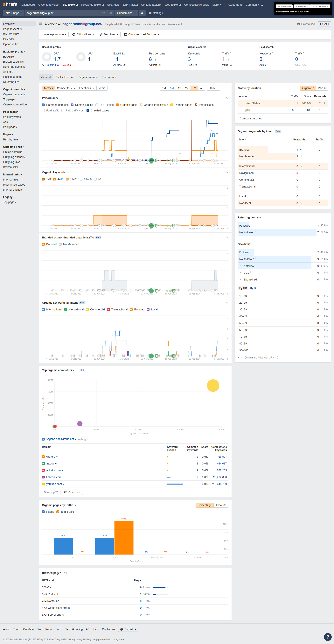Viewport: 334px width, 644px height.
Task: Click the yellow competitor bubble in chart
Action: [x=213, y=386]
